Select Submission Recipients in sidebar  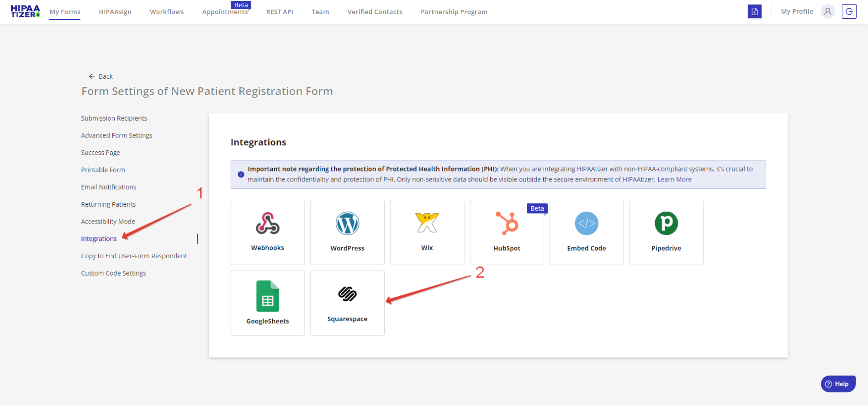[x=114, y=118]
